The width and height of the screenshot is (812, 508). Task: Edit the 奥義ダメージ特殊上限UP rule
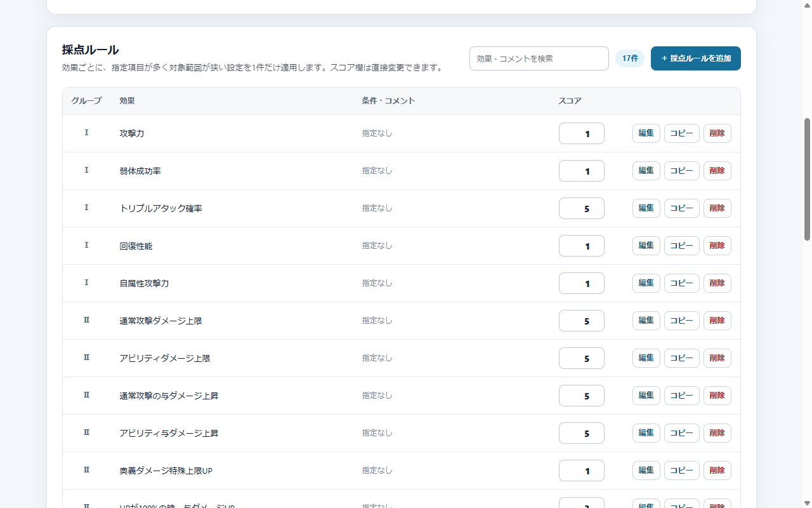tap(646, 471)
